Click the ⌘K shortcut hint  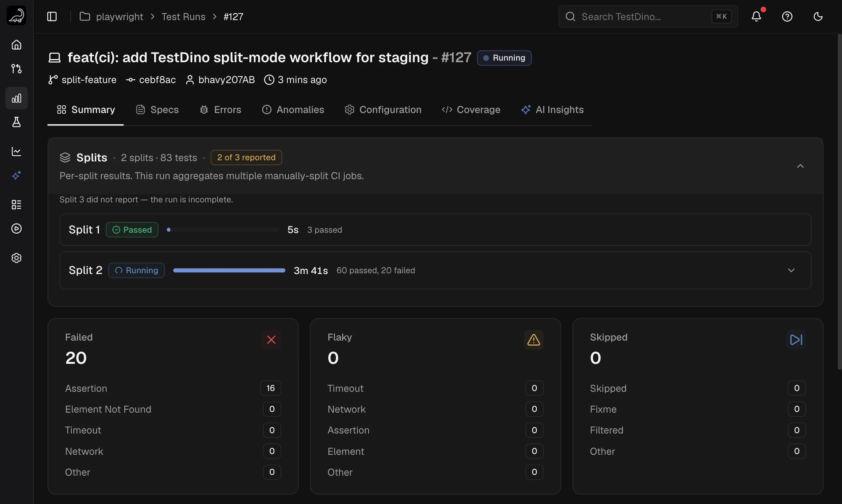tap(721, 17)
